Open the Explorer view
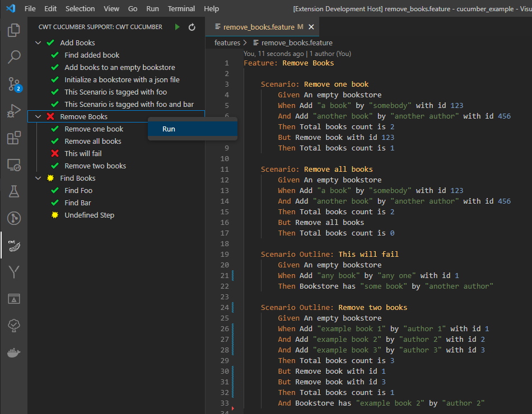Screen dimensions: 532x414 coord(13,30)
